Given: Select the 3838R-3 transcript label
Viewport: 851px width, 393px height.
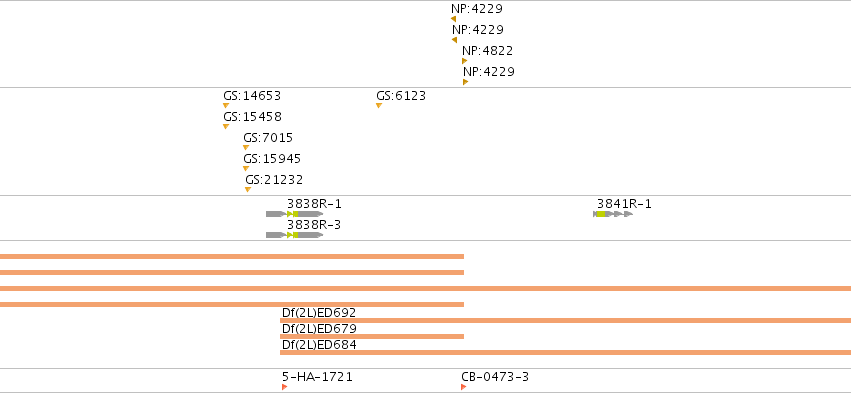Looking at the screenshot, I should click(x=314, y=225).
